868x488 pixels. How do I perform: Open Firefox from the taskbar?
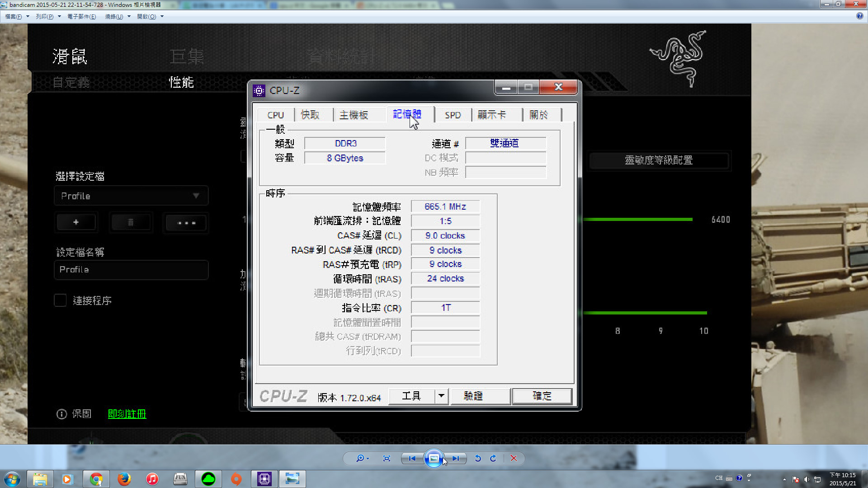(124, 479)
